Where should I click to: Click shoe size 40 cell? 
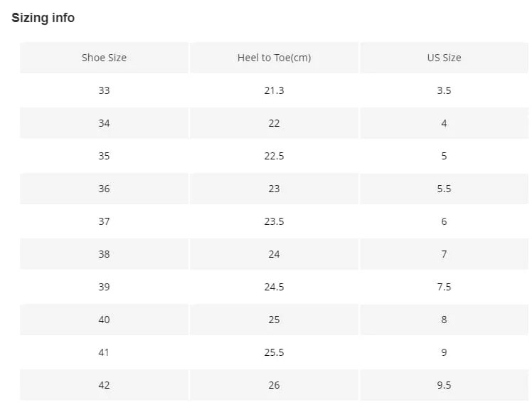tap(104, 320)
